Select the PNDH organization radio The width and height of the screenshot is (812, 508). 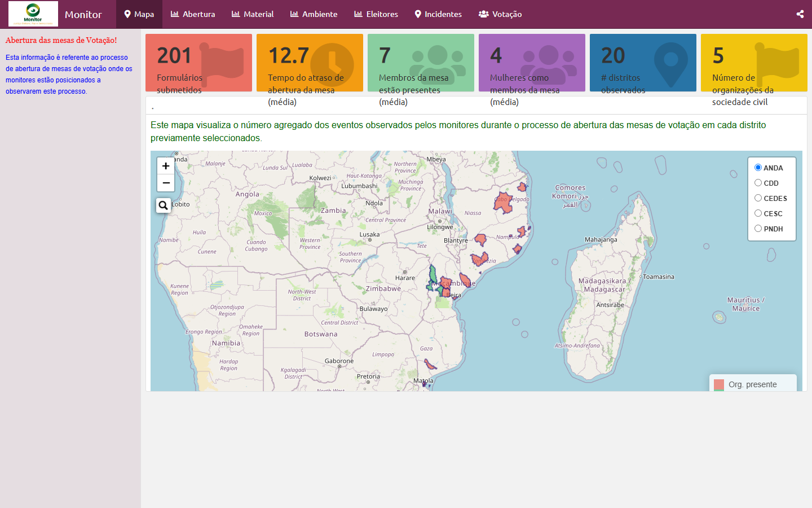coord(758,229)
